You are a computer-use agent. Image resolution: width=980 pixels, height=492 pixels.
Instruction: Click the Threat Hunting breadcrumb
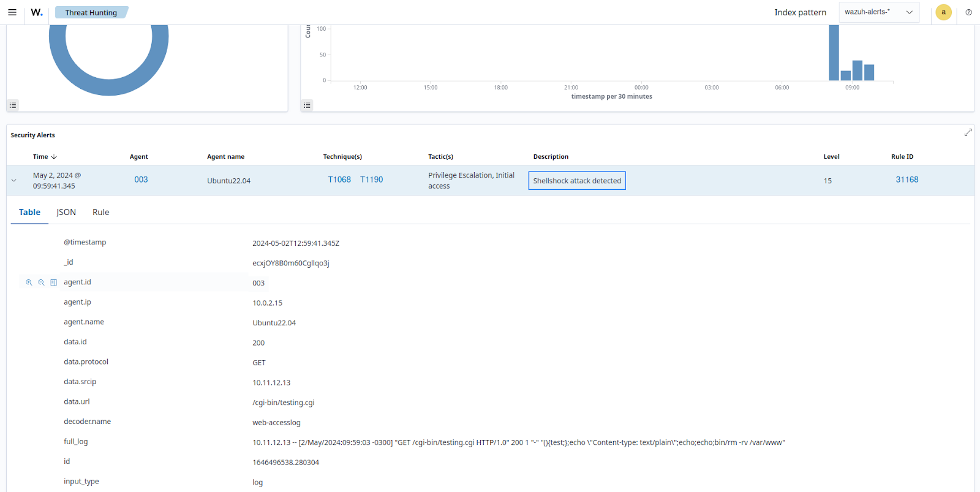(x=91, y=12)
